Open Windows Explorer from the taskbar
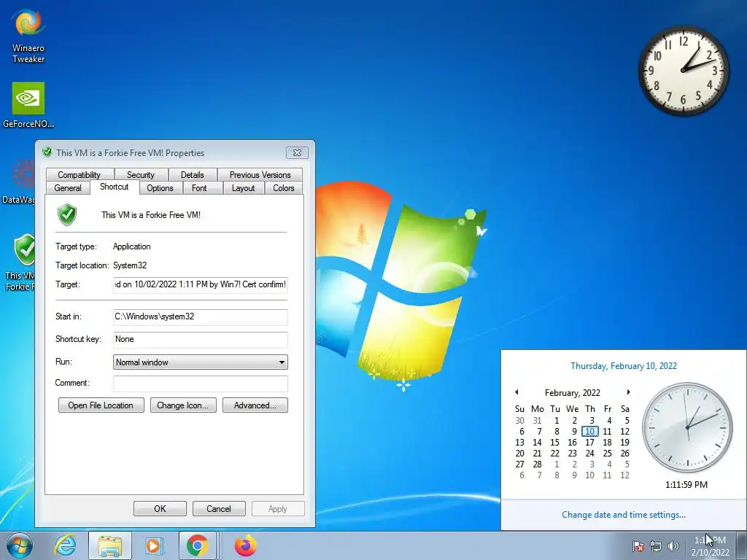The image size is (747, 560). (x=110, y=545)
